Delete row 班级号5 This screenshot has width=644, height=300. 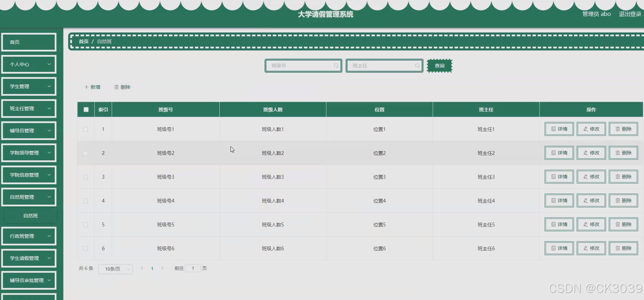pos(623,224)
